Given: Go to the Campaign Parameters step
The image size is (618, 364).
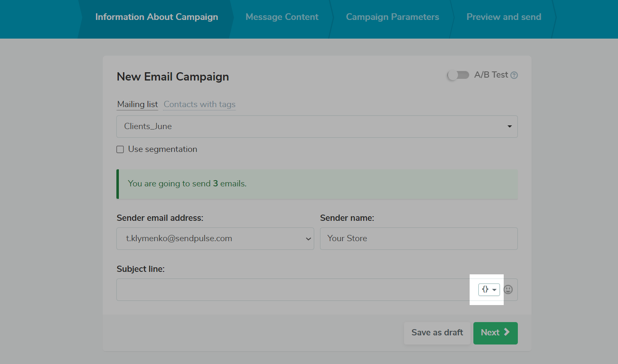Looking at the screenshot, I should 392,17.
